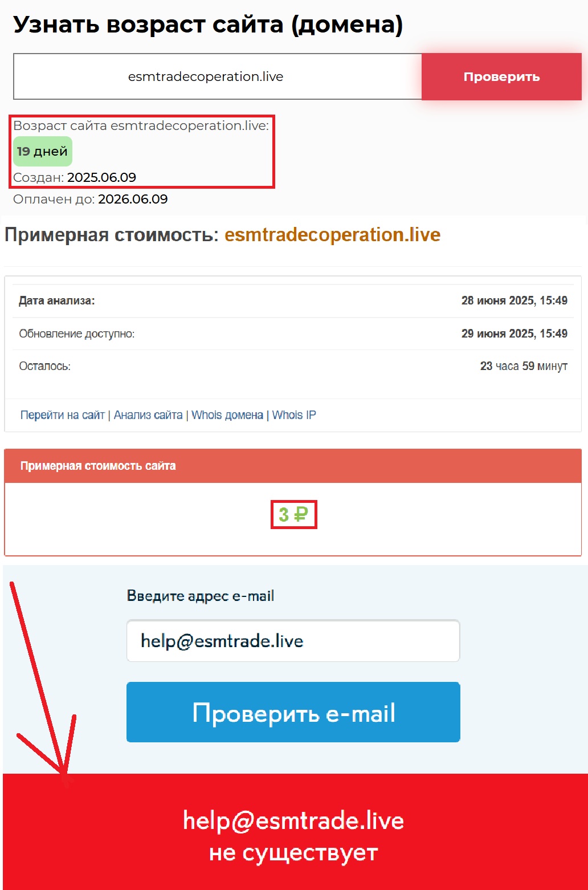This screenshot has width=588, height=890.
Task: Click the e-mail field containing help@esmtrade.live
Action: pyautogui.click(x=293, y=641)
